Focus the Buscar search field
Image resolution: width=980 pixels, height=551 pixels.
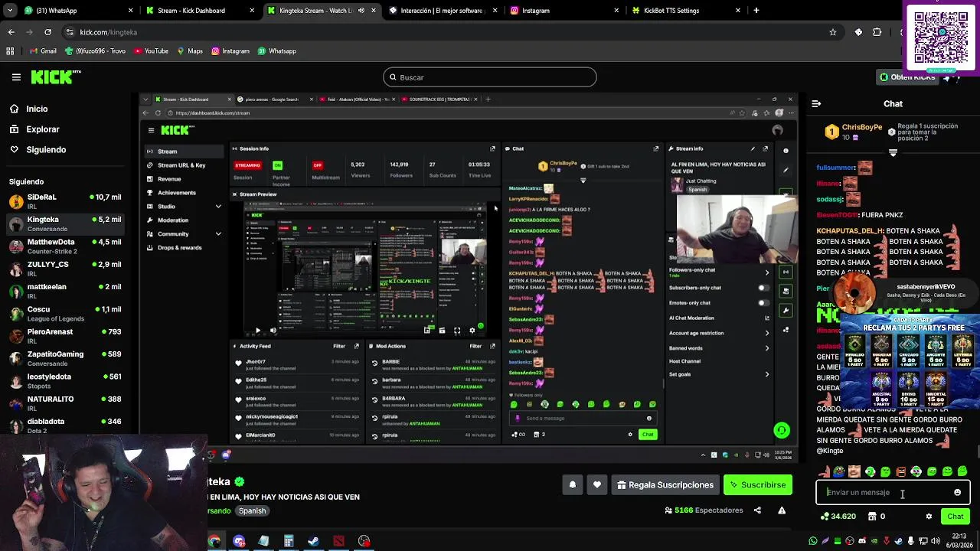[x=489, y=77]
